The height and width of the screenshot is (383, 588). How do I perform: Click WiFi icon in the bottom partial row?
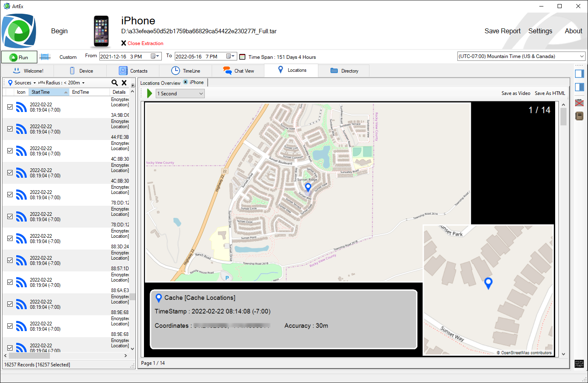tap(21, 347)
